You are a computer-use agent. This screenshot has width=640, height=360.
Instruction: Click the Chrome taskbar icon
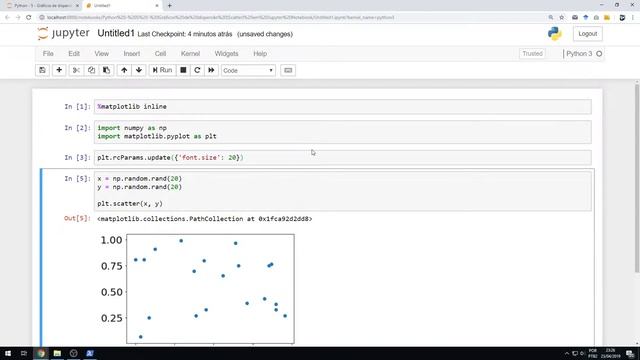tap(41, 353)
